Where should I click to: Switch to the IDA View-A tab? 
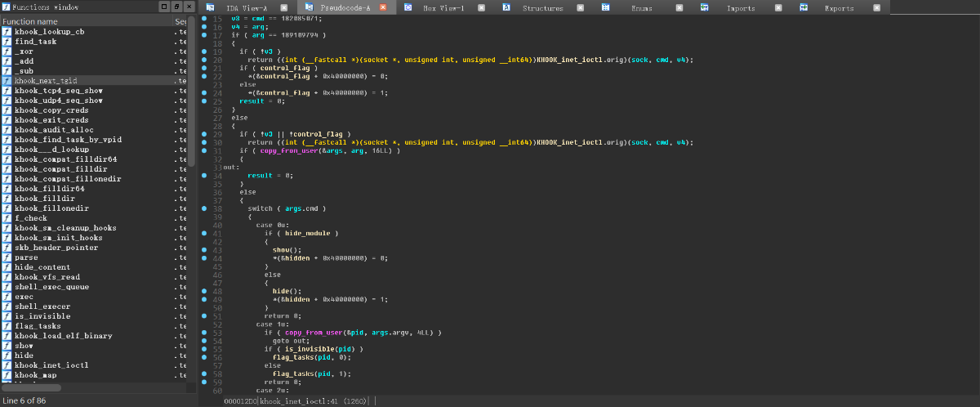[x=249, y=7]
